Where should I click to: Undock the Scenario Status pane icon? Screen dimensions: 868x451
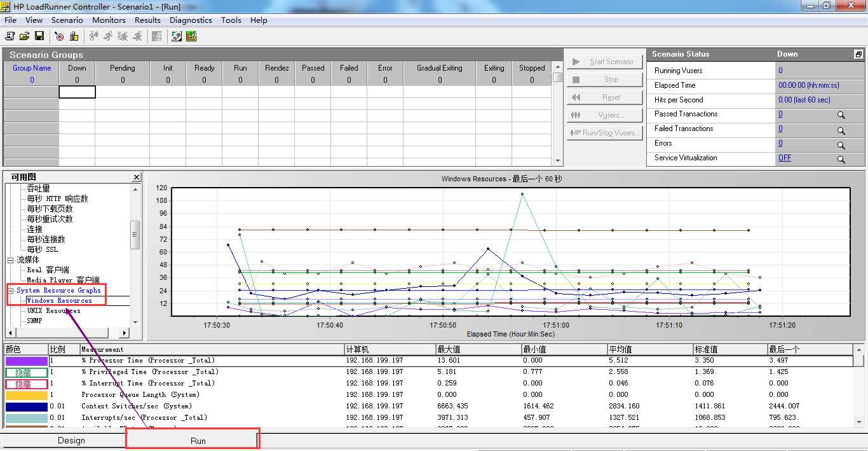pyautogui.click(x=858, y=55)
